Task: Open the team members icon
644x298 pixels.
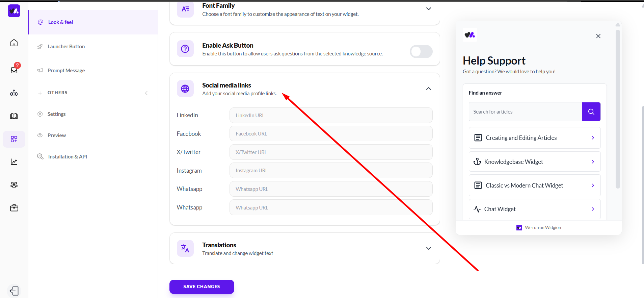Action: [14, 185]
